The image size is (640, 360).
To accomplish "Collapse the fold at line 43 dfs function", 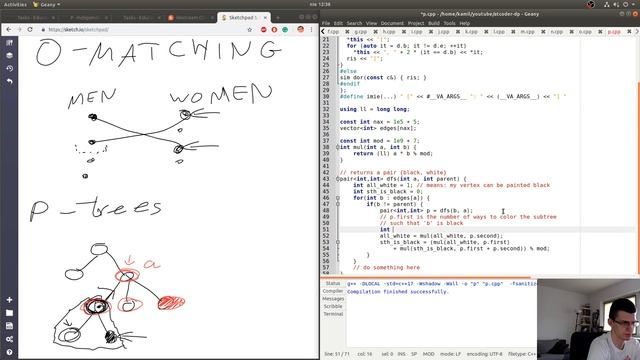I will (x=338, y=179).
